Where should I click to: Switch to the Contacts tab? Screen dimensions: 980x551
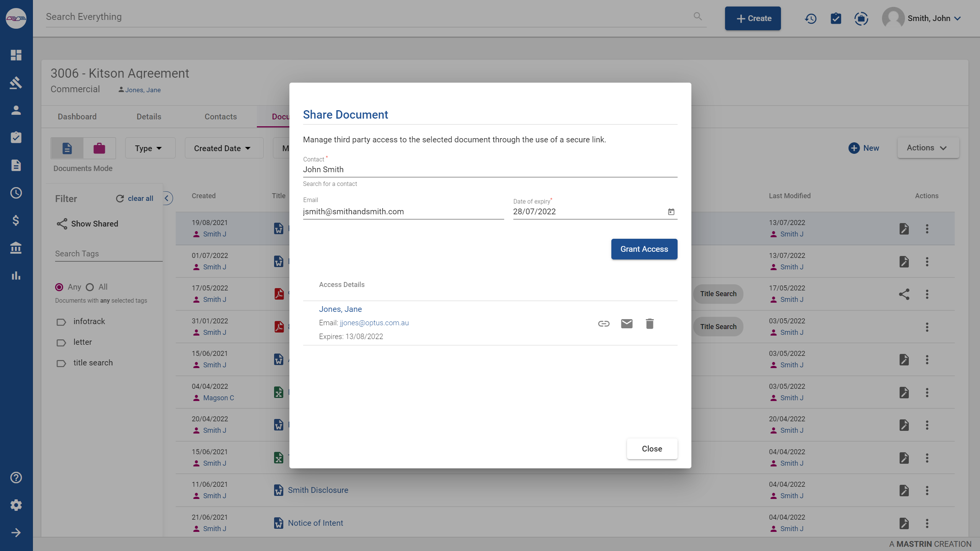[220, 117]
